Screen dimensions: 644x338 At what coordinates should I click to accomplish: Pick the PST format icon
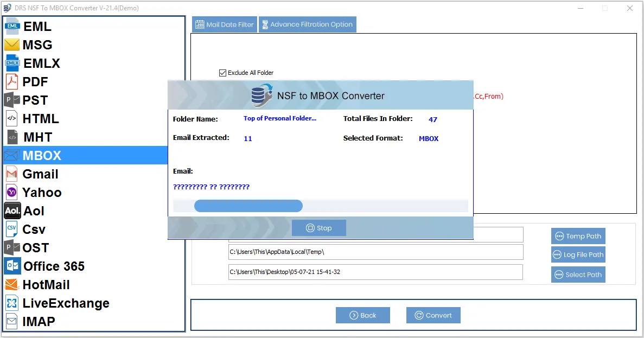(x=12, y=100)
